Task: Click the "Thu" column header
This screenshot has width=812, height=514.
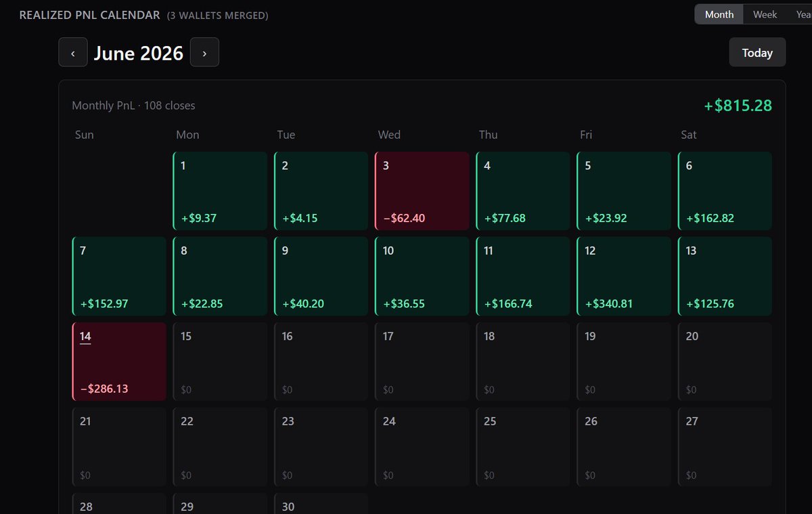Action: coord(488,135)
